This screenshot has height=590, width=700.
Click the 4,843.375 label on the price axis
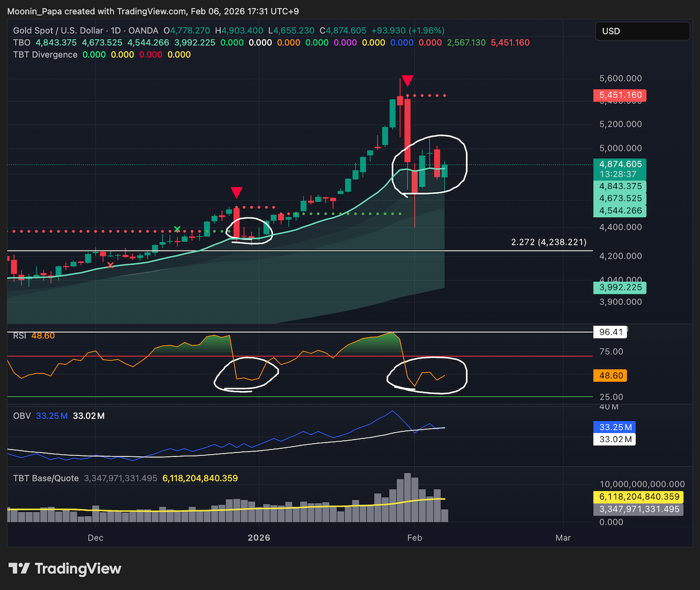pos(619,187)
